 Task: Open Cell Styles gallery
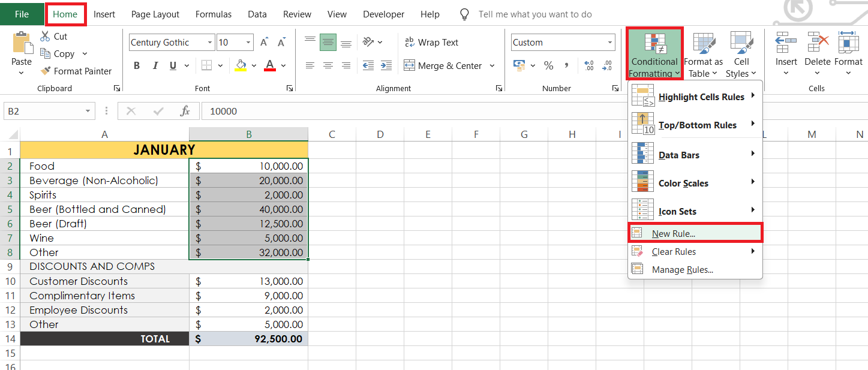(741, 55)
